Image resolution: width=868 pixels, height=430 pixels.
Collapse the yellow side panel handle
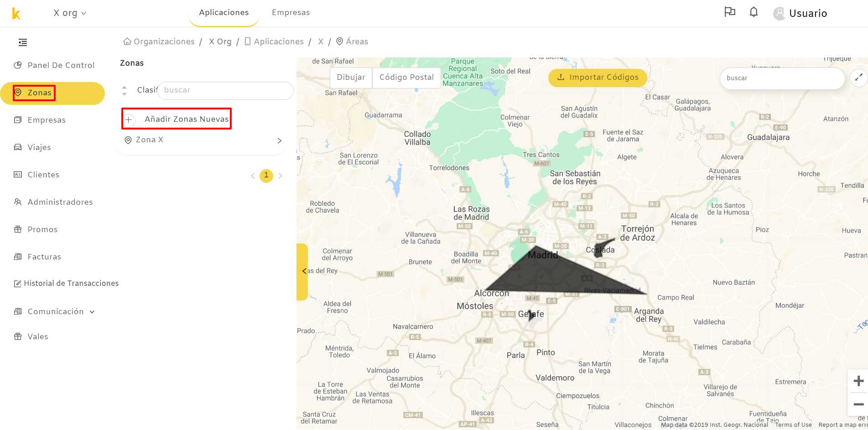(x=302, y=272)
